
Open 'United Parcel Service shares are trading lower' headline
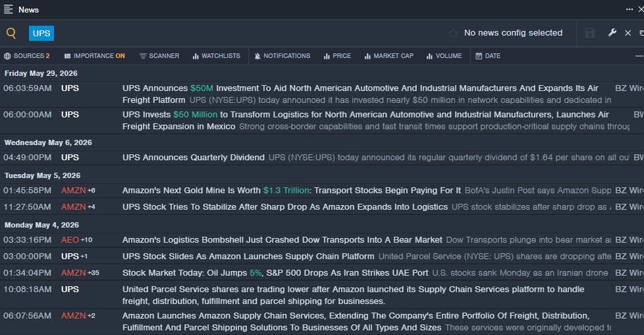pos(353,295)
